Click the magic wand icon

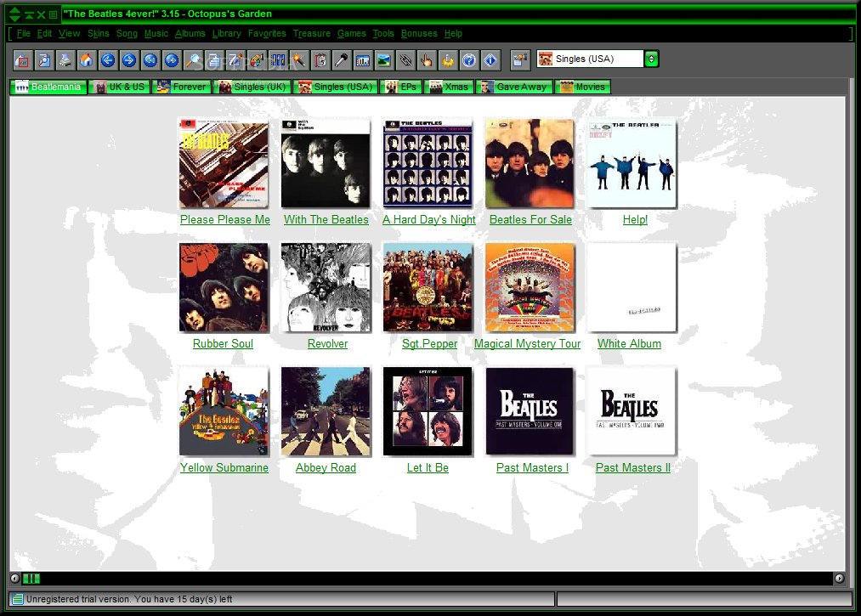pos(298,59)
